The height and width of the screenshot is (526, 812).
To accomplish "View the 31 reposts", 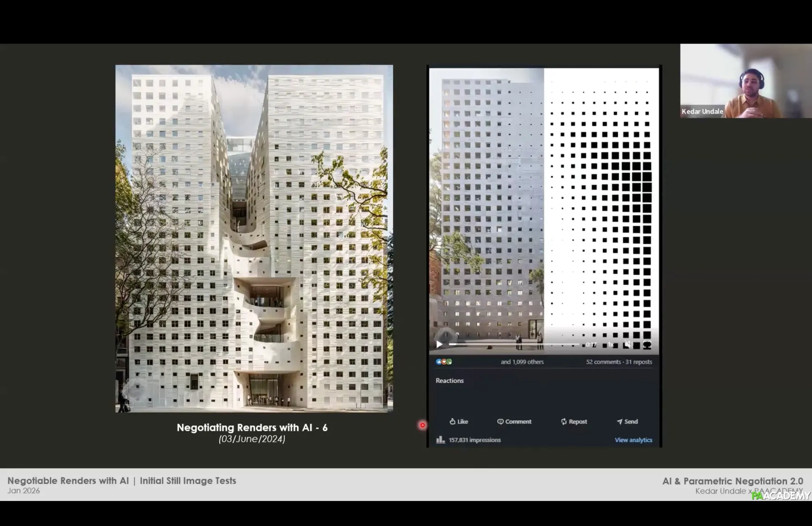I will click(639, 362).
